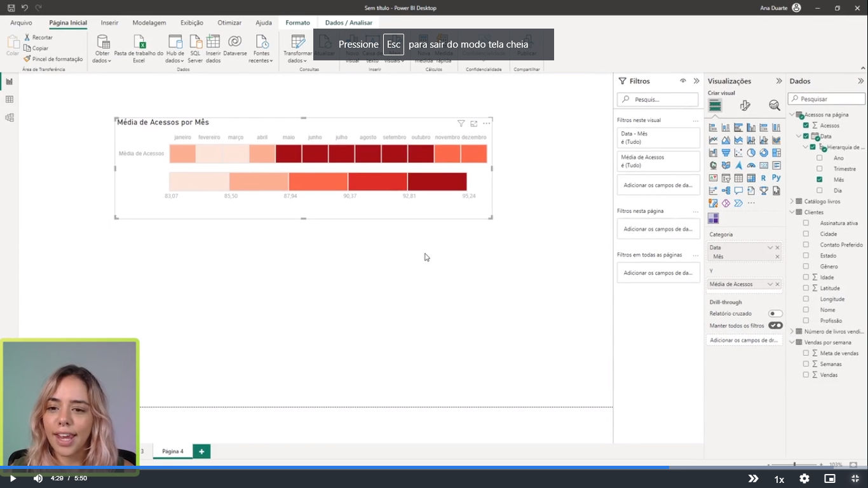This screenshot has width=868, height=488.
Task: Check the Trimestre checkbox
Action: tap(820, 168)
